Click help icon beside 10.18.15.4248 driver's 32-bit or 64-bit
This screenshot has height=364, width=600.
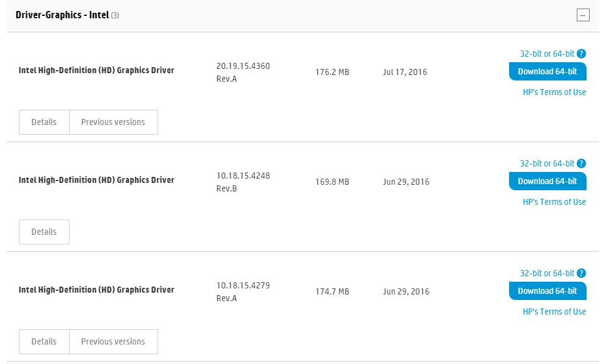pos(581,163)
